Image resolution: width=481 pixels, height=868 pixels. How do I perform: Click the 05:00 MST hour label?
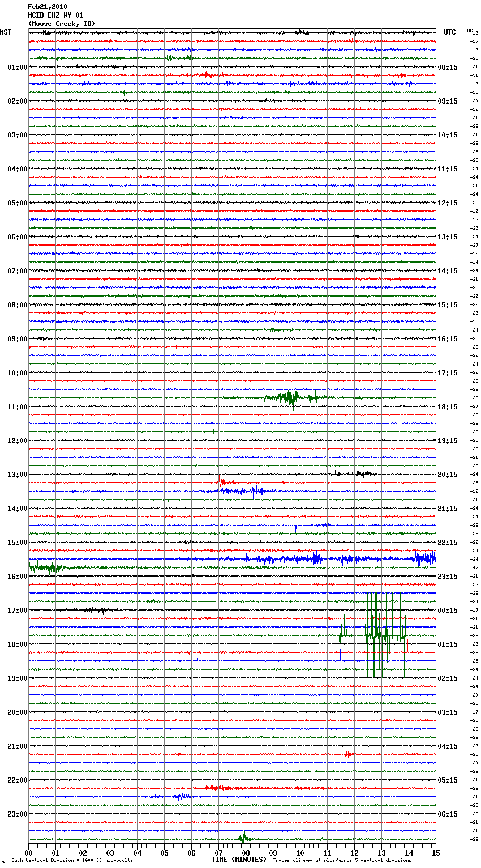(x=18, y=203)
